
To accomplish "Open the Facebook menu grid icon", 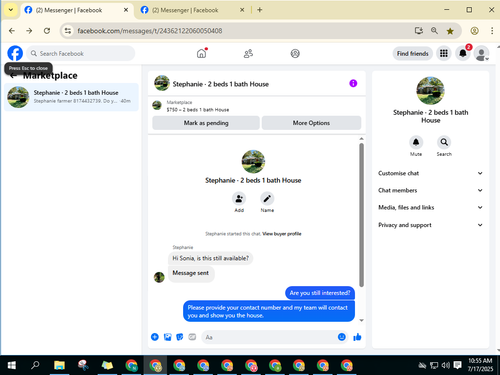I will point(444,53).
